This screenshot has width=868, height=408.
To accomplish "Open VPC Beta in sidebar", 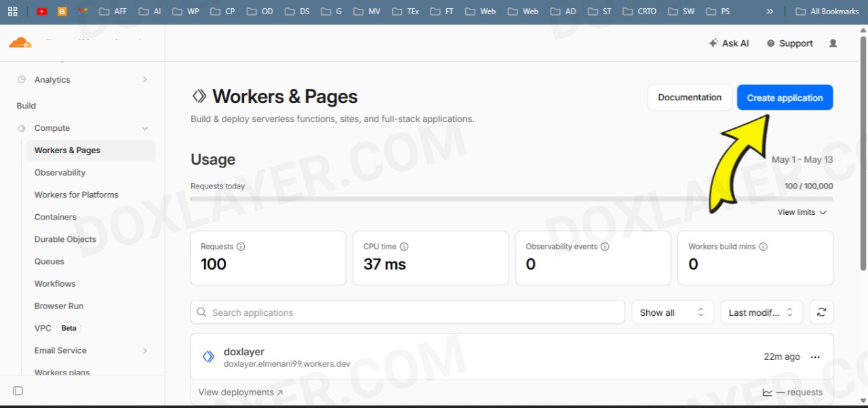I will coord(57,328).
